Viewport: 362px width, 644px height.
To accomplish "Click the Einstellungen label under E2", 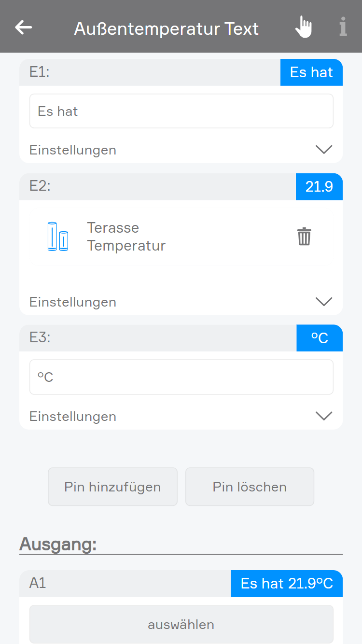I will [73, 302].
